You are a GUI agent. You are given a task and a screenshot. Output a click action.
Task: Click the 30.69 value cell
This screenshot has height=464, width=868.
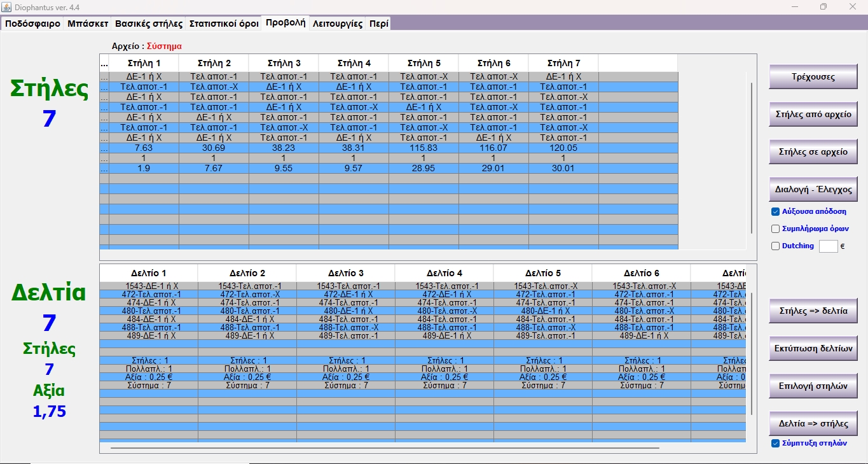pyautogui.click(x=214, y=148)
